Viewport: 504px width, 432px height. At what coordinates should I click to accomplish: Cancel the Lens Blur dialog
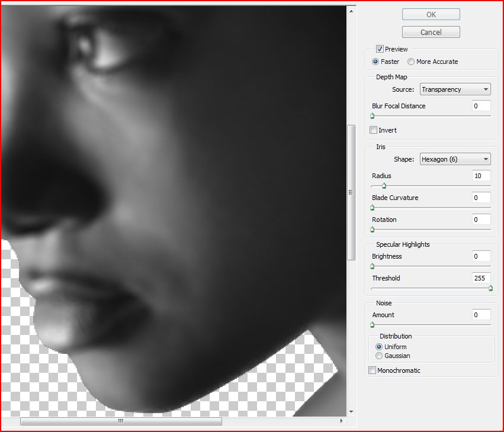[x=431, y=31]
